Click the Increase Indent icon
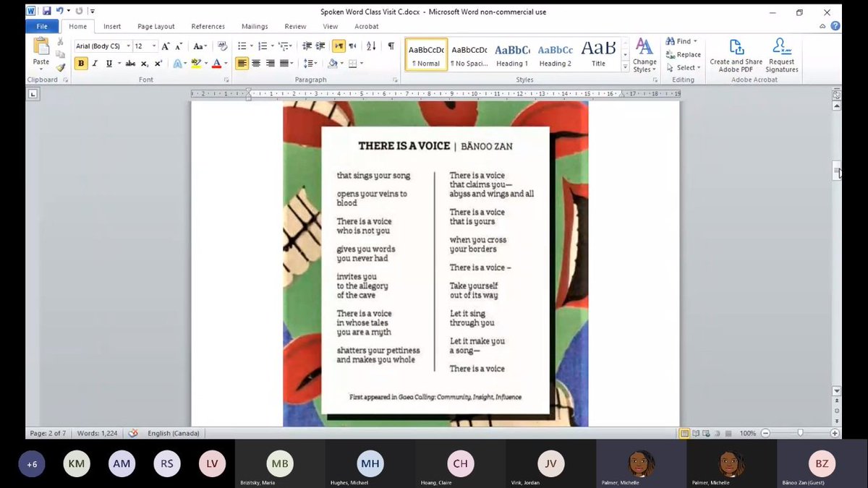This screenshot has height=488, width=868. coord(320,46)
